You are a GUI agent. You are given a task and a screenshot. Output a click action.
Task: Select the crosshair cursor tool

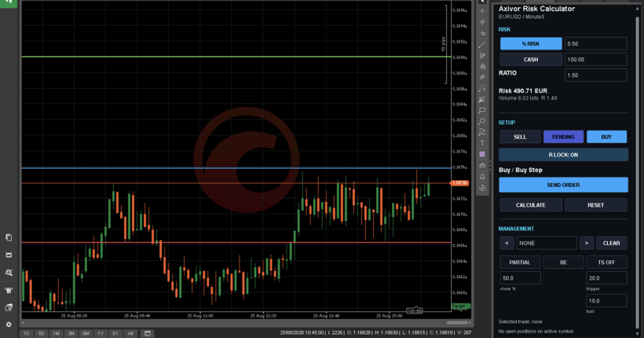[x=482, y=11]
